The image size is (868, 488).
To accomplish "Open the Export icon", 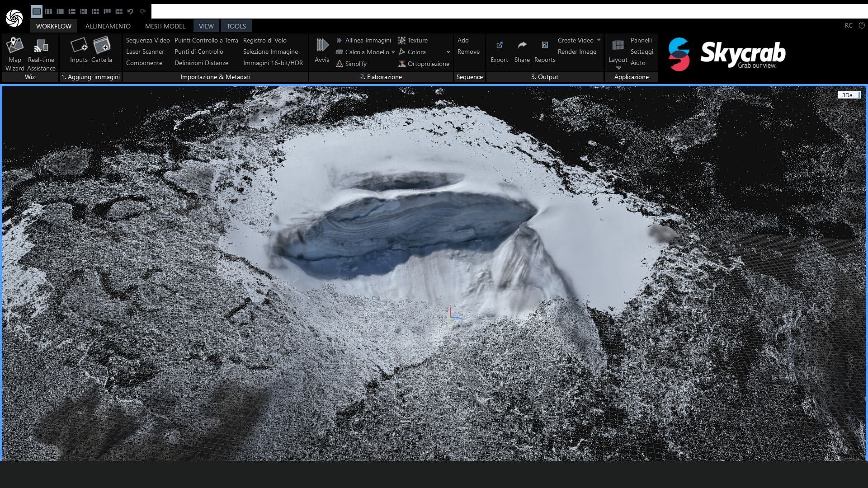I will [x=499, y=45].
